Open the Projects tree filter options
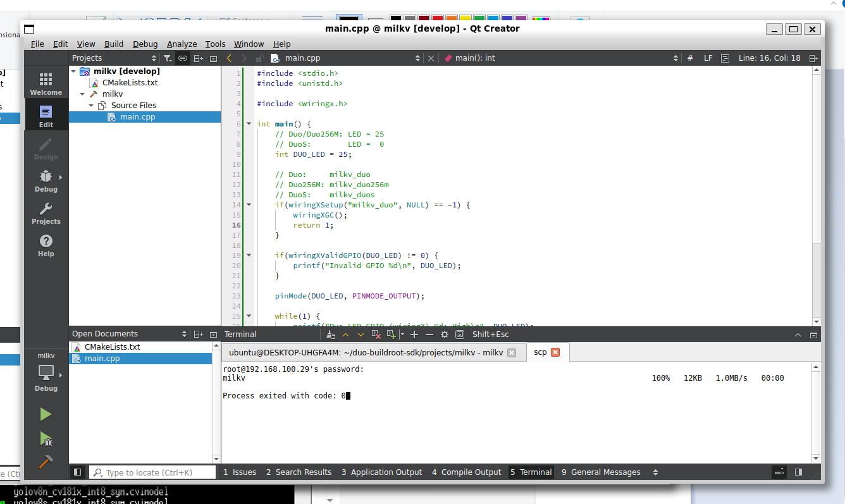This screenshot has height=504, width=845. (x=168, y=58)
